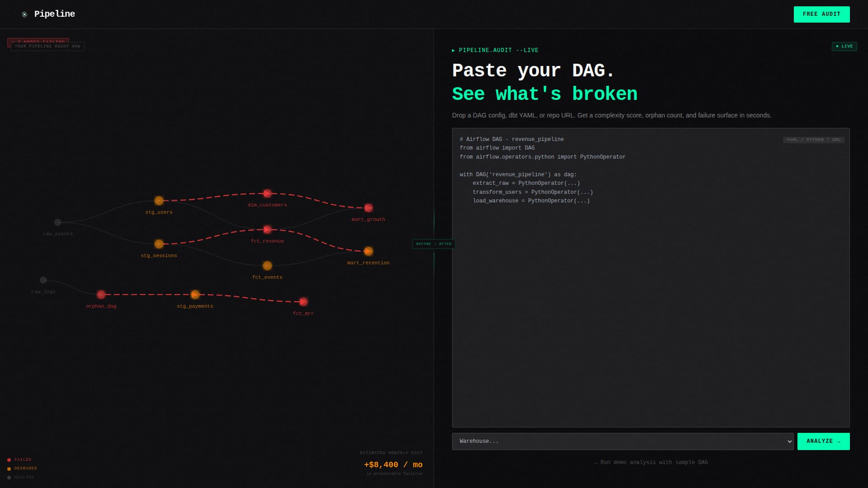Screen dimensions: 868x488
Task: Click the orange DEGRADED legend dot
Action: 9,469
